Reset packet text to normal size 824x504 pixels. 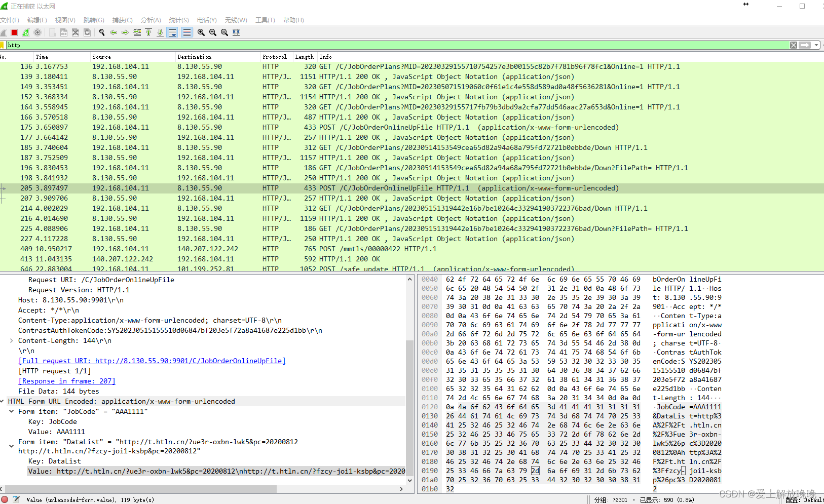point(224,32)
